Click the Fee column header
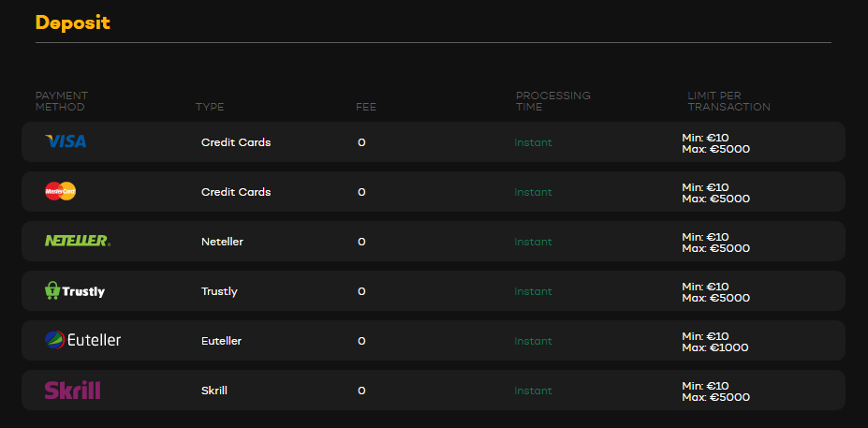Screen dimensions: 868x428 coord(366,107)
